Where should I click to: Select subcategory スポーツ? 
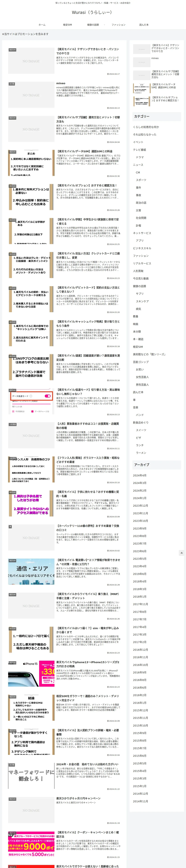141,180
